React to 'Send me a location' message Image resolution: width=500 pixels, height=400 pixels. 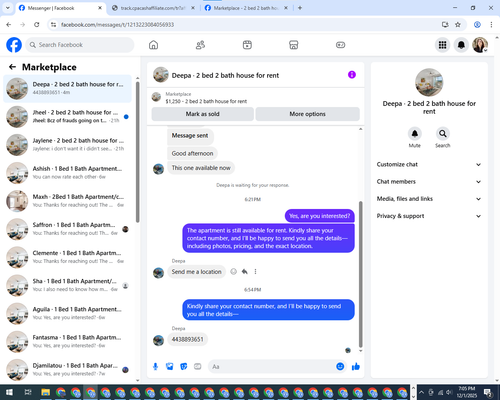pyautogui.click(x=234, y=272)
